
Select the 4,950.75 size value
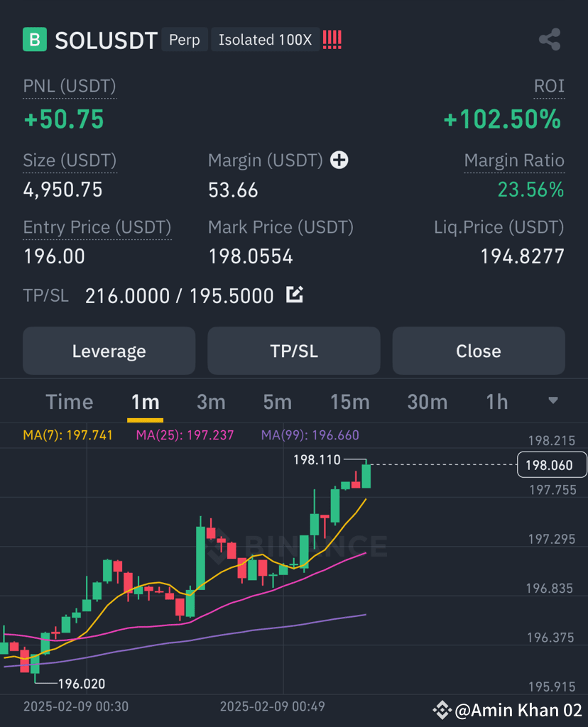click(62, 190)
